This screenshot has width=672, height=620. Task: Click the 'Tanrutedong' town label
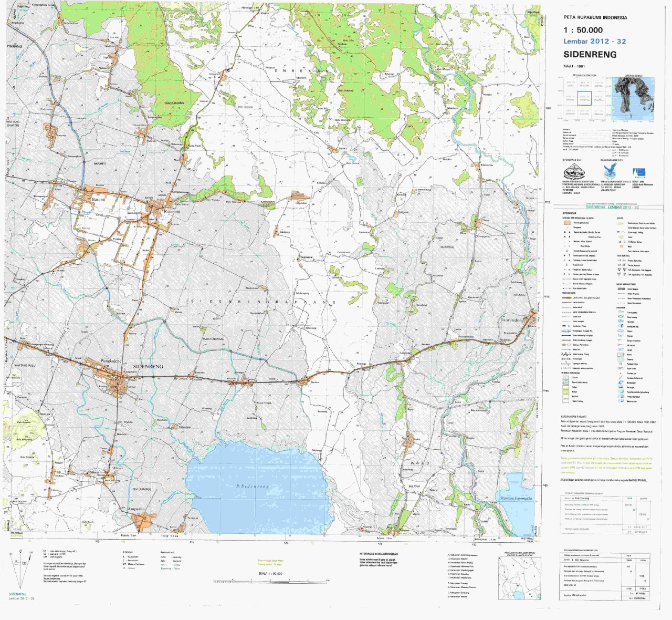[x=512, y=320]
